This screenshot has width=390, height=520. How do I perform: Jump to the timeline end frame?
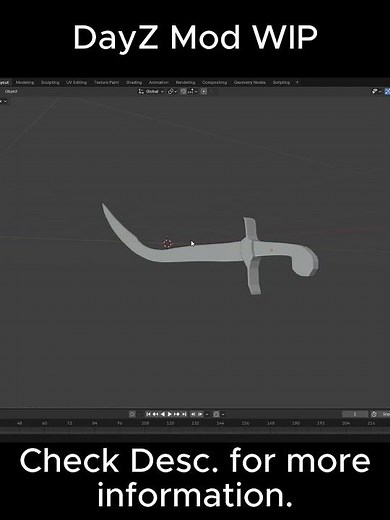click(x=184, y=414)
